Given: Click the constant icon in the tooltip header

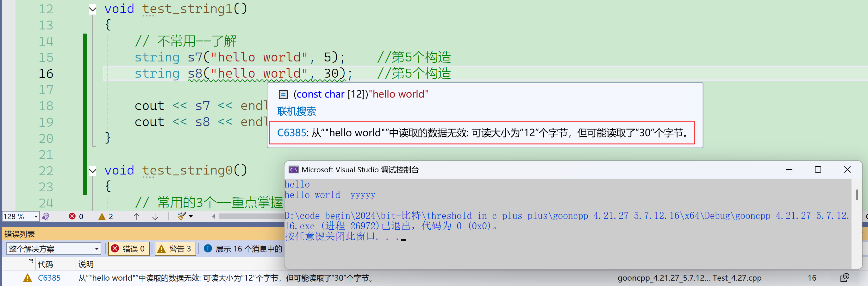Looking at the screenshot, I should (283, 94).
